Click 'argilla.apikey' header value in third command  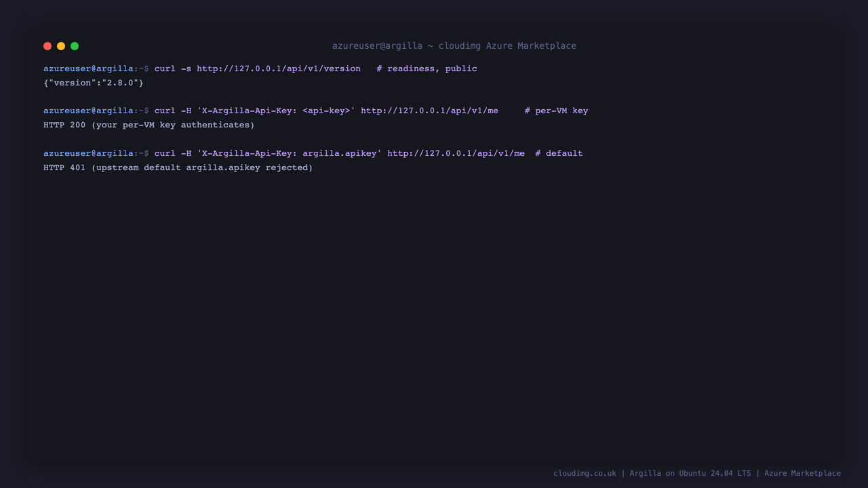(339, 153)
